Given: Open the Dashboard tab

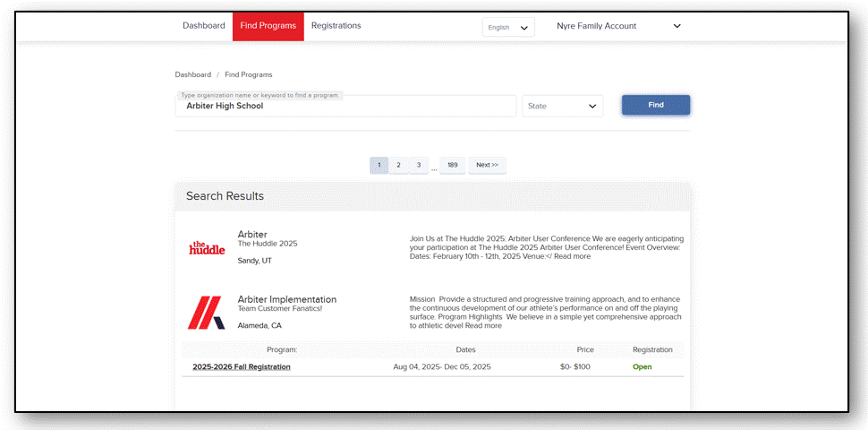Looking at the screenshot, I should coord(204,25).
